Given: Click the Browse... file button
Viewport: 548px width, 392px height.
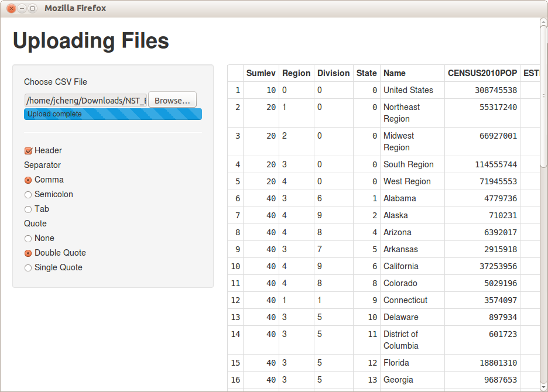Looking at the screenshot, I should (x=172, y=100).
